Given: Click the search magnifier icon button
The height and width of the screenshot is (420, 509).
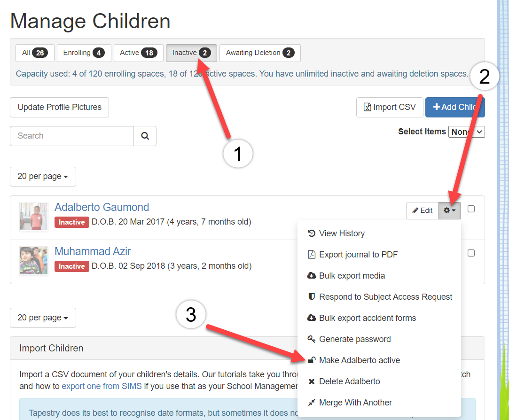Looking at the screenshot, I should point(145,136).
